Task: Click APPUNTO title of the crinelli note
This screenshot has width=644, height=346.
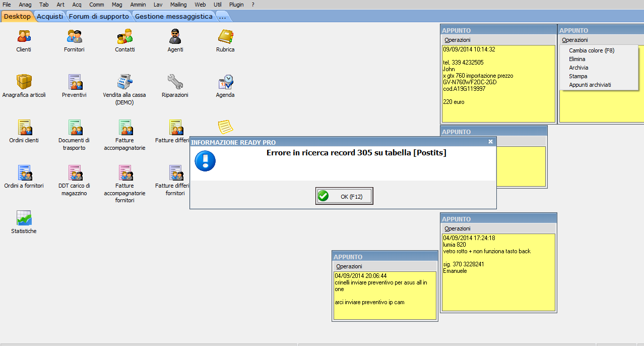Action: point(348,257)
